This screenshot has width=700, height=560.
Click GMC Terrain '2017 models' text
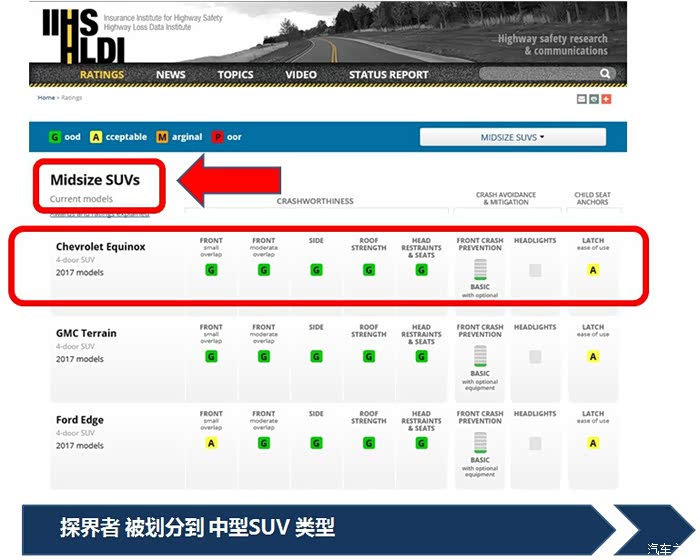tap(79, 359)
